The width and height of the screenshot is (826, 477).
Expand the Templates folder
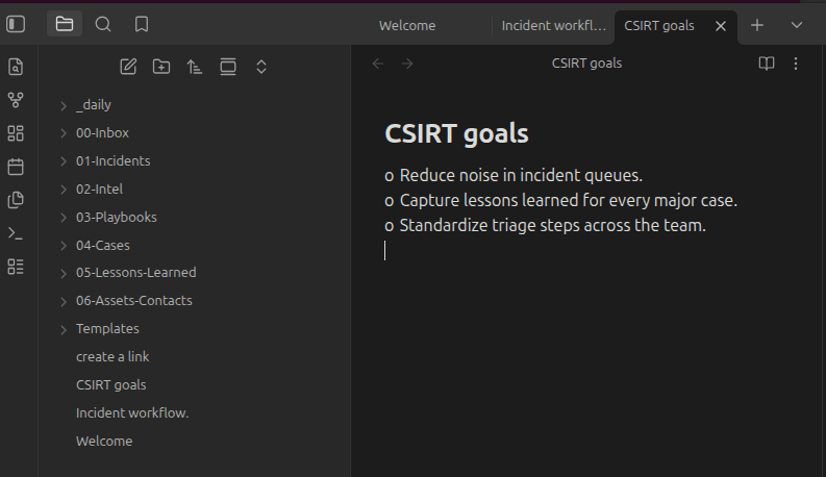[64, 329]
